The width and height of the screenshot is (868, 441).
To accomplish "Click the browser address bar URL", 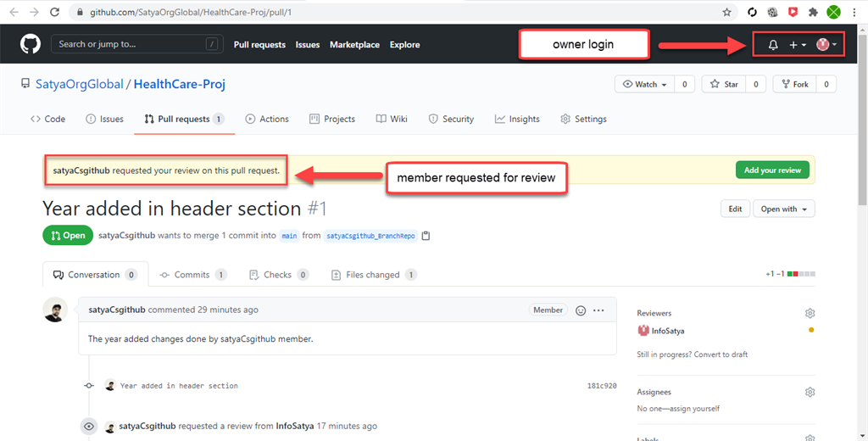I will [x=191, y=12].
